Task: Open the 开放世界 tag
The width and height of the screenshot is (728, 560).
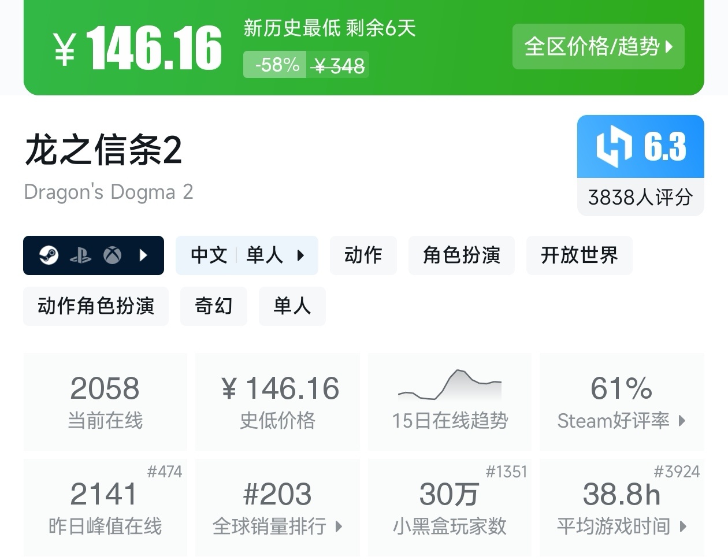Action: click(579, 255)
